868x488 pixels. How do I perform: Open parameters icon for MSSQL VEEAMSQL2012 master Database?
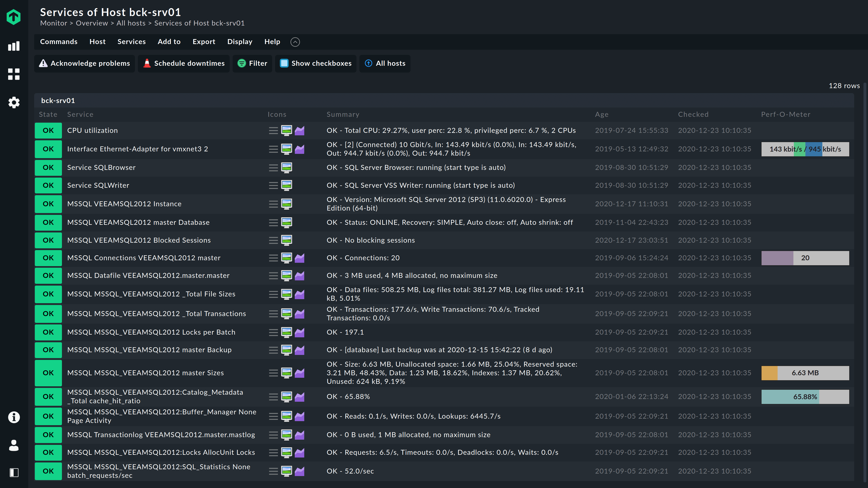pos(287,222)
